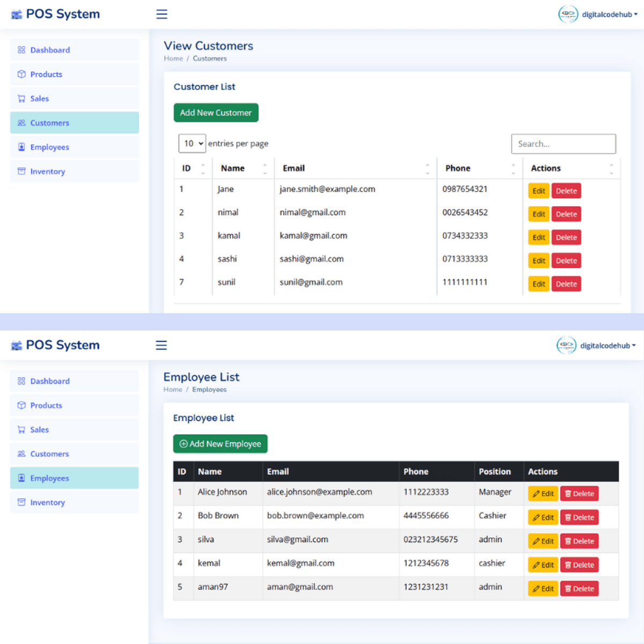644x644 pixels.
Task: Click the pencil Edit icon for aman97
Action: [536, 589]
